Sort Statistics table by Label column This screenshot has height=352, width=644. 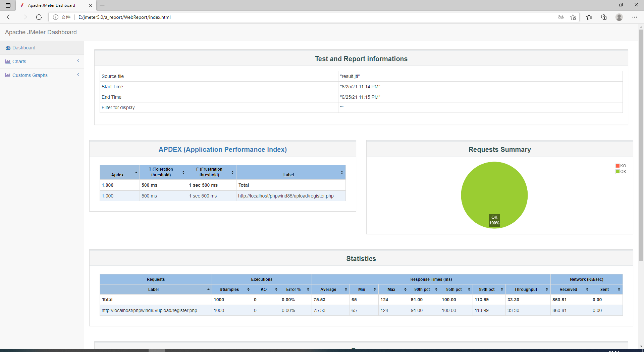[156, 290]
